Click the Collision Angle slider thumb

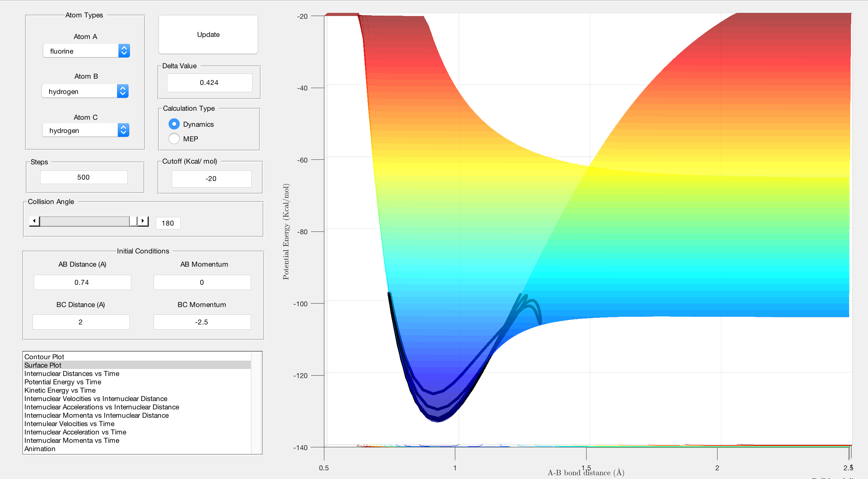133,221
